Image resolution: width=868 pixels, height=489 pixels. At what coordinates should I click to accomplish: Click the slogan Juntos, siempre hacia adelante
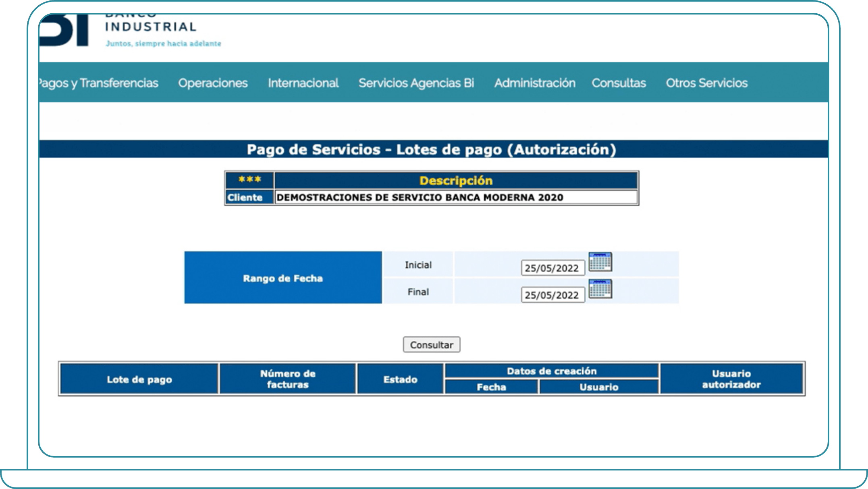tap(163, 44)
